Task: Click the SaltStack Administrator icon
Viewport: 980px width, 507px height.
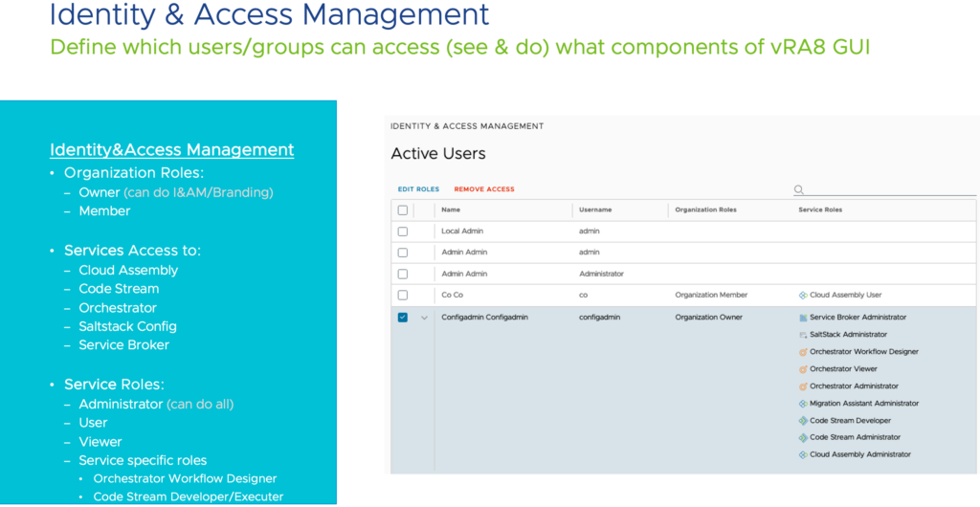Action: 803,336
